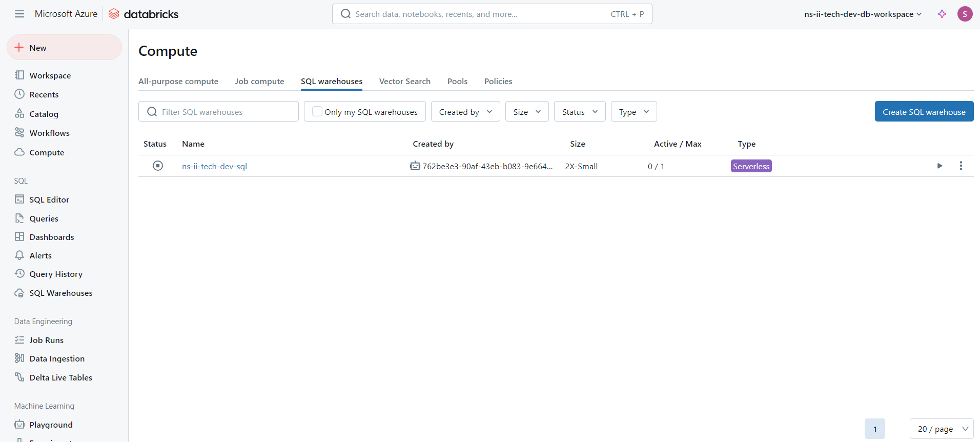The image size is (980, 442).
Task: Click the search magnifier icon in top bar
Action: 346,14
